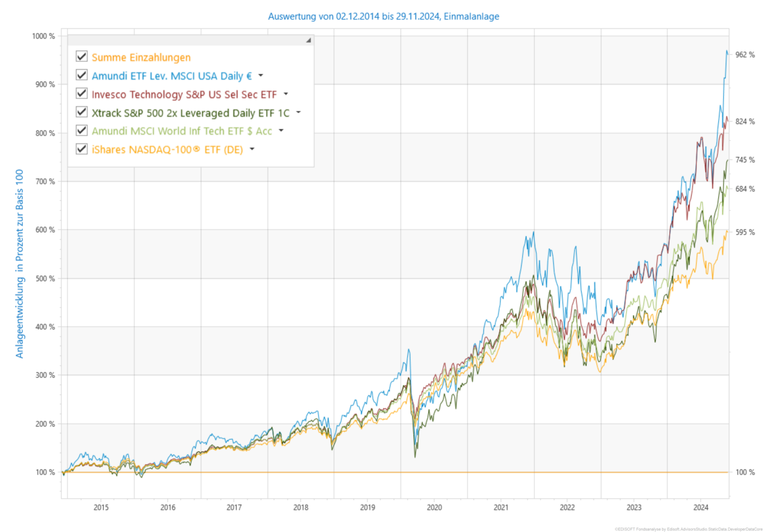Expand dropdown next to Amundi MSCI World Inf Tech
This screenshot has height=532, width=768.
[x=281, y=130]
